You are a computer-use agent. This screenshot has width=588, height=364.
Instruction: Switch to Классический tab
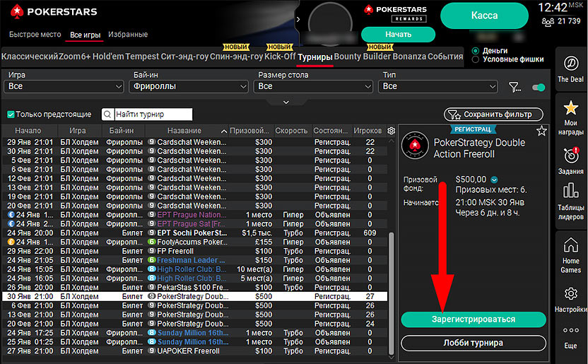pos(30,57)
